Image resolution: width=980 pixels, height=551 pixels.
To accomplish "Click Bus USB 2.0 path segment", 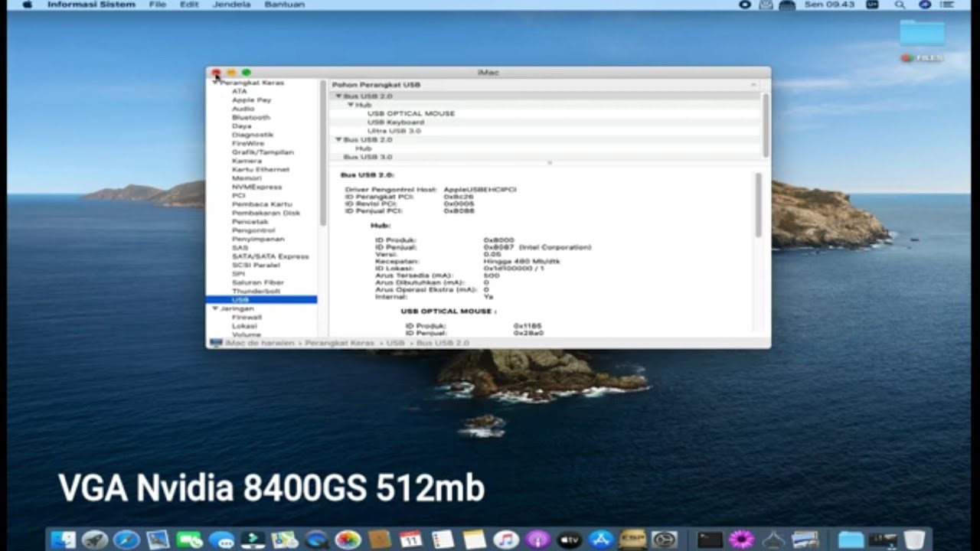I will point(443,344).
